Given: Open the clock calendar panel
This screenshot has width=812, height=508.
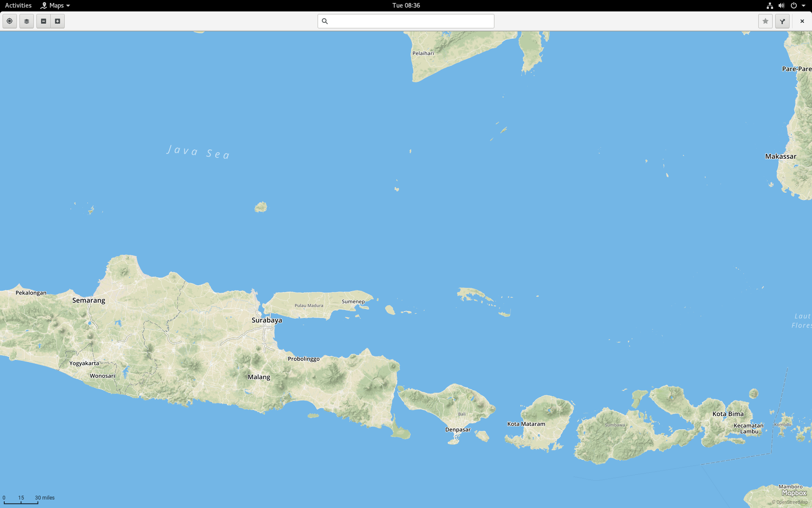Looking at the screenshot, I should [406, 6].
